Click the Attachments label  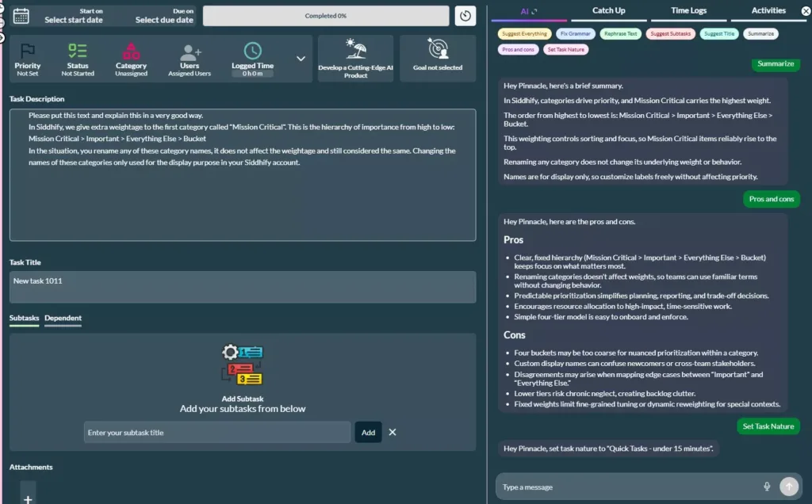click(x=31, y=467)
